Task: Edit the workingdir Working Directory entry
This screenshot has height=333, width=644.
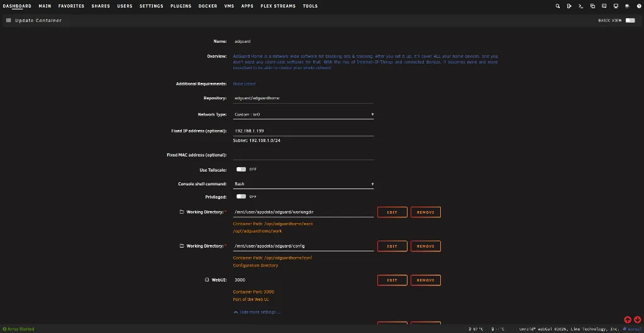Action: pyautogui.click(x=392, y=212)
